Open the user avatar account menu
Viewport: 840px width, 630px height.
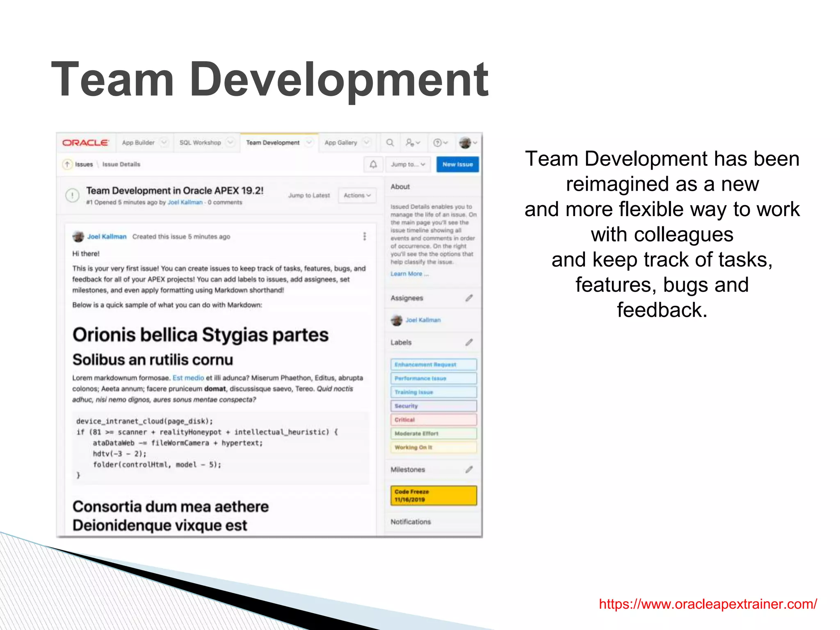point(468,143)
